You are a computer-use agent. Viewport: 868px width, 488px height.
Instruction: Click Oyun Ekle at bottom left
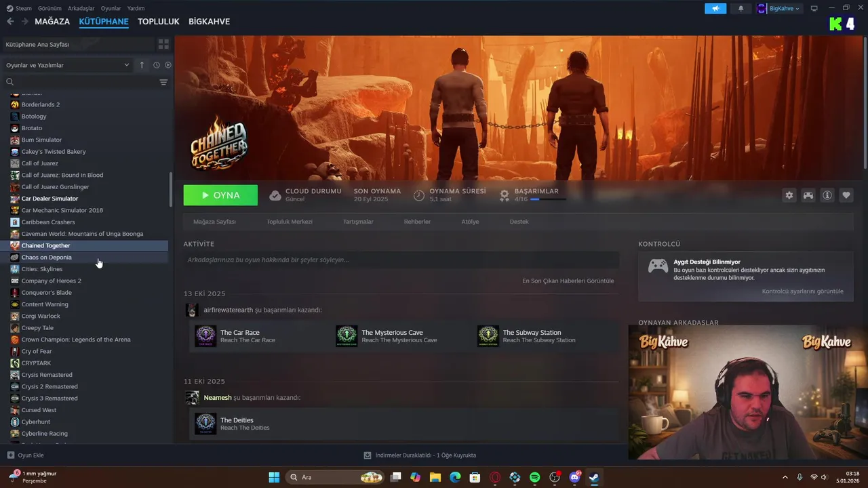point(26,455)
